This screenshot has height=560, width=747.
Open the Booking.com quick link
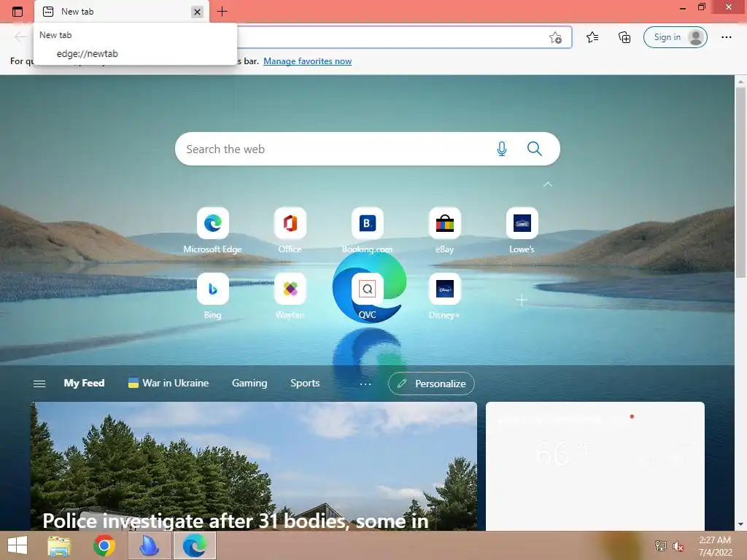click(368, 230)
